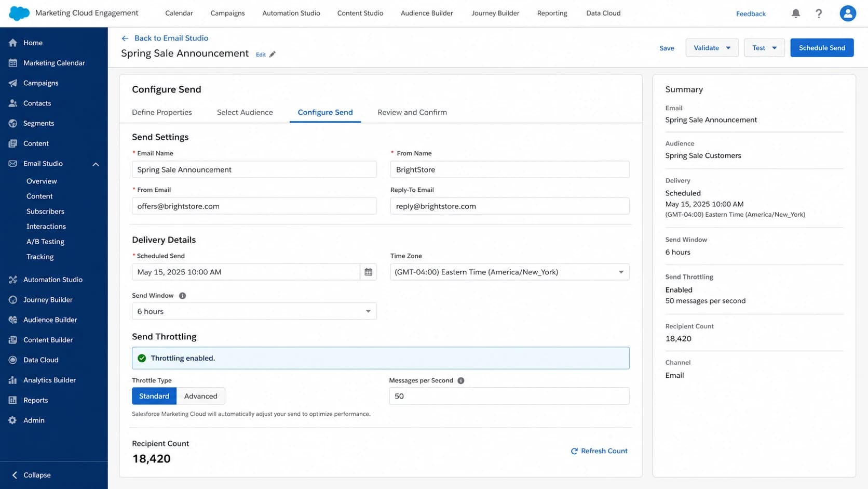This screenshot has width=868, height=489.
Task: Click the Home icon in sidebar
Action: 13,43
